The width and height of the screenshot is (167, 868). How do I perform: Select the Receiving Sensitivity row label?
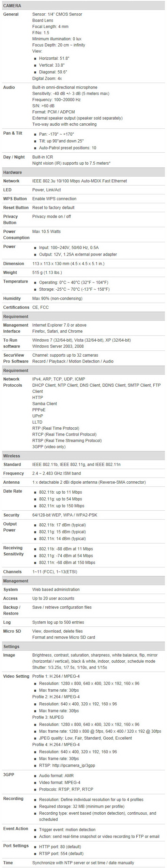coord(13,551)
